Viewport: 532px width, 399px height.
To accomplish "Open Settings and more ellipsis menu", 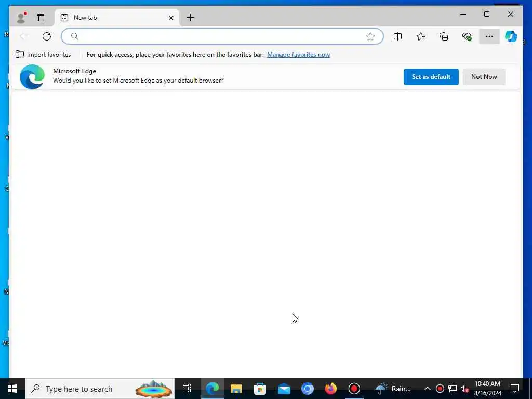I will tap(489, 36).
